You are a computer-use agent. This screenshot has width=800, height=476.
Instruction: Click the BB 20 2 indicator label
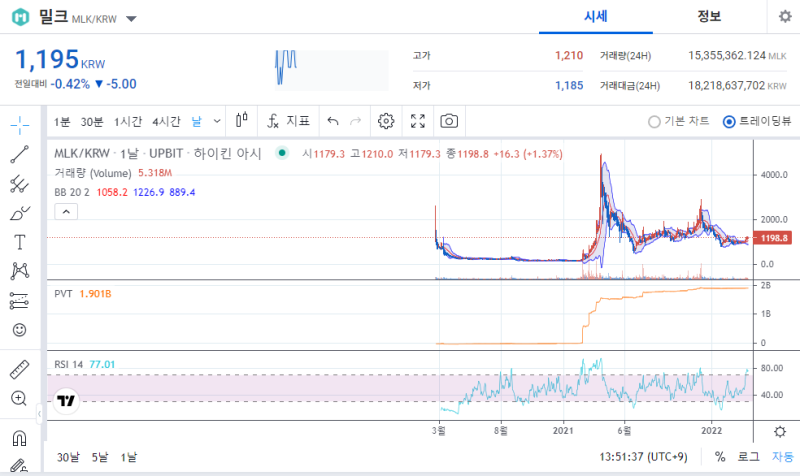(x=72, y=192)
